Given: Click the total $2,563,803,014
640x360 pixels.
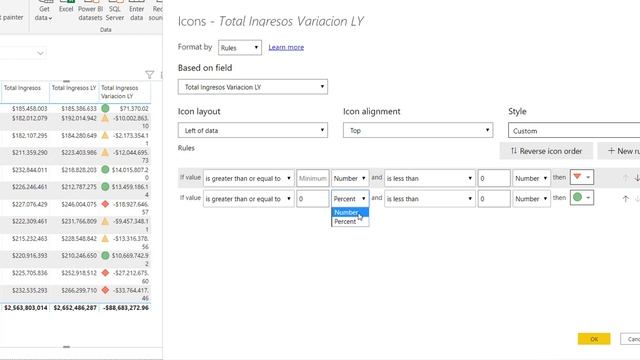Looking at the screenshot, I should pos(26,308).
